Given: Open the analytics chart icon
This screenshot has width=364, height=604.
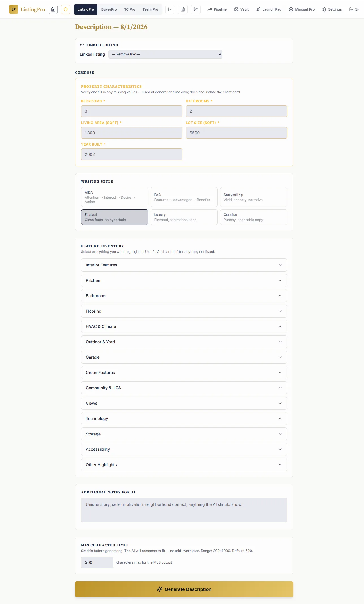Looking at the screenshot, I should 170,9.
